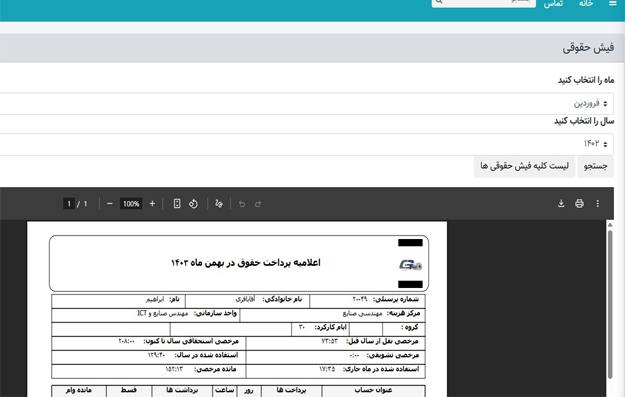The width and height of the screenshot is (625, 397).
Task: Download the payslip PDF
Action: click(x=561, y=204)
